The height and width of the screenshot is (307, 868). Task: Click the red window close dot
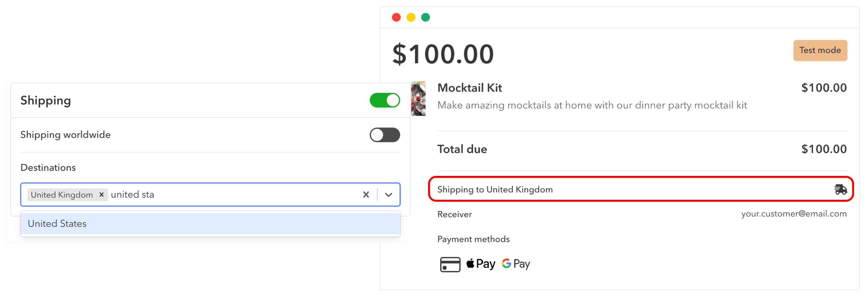tap(396, 17)
